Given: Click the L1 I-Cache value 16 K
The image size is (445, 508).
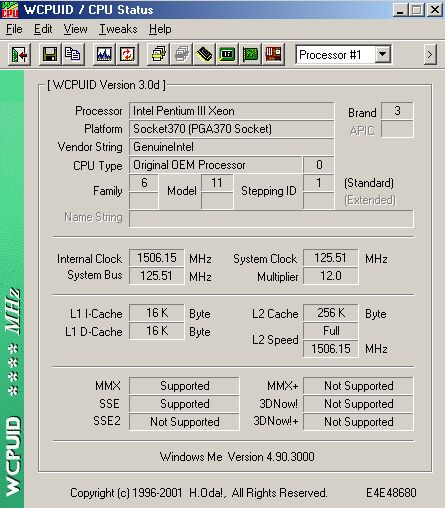Looking at the screenshot, I should (x=157, y=313).
